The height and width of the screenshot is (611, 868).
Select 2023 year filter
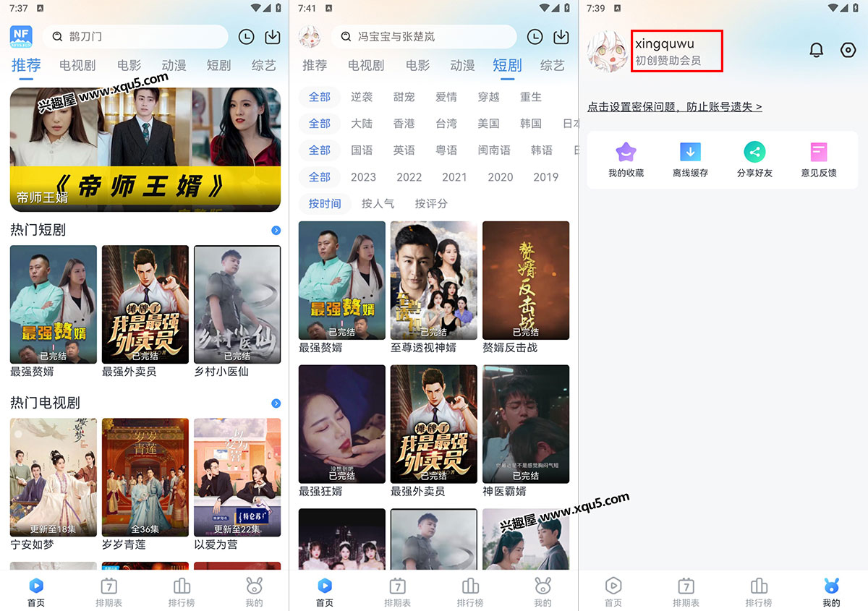coord(363,177)
